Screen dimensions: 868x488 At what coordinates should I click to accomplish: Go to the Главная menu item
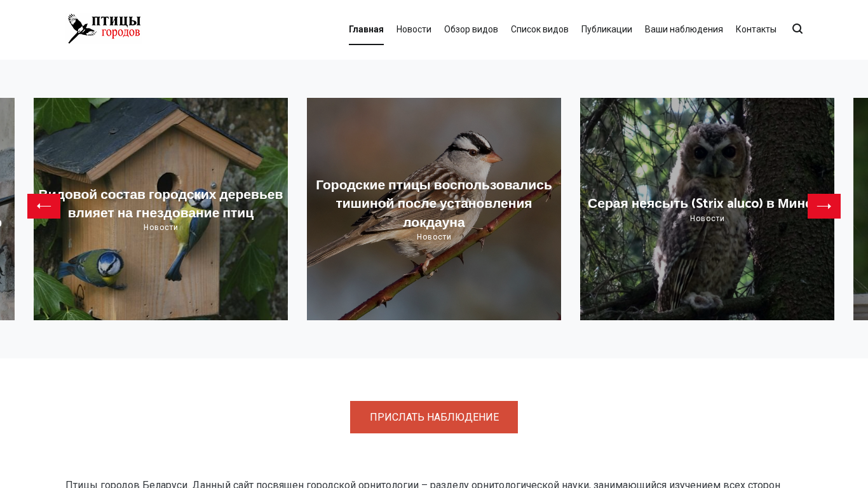(366, 29)
